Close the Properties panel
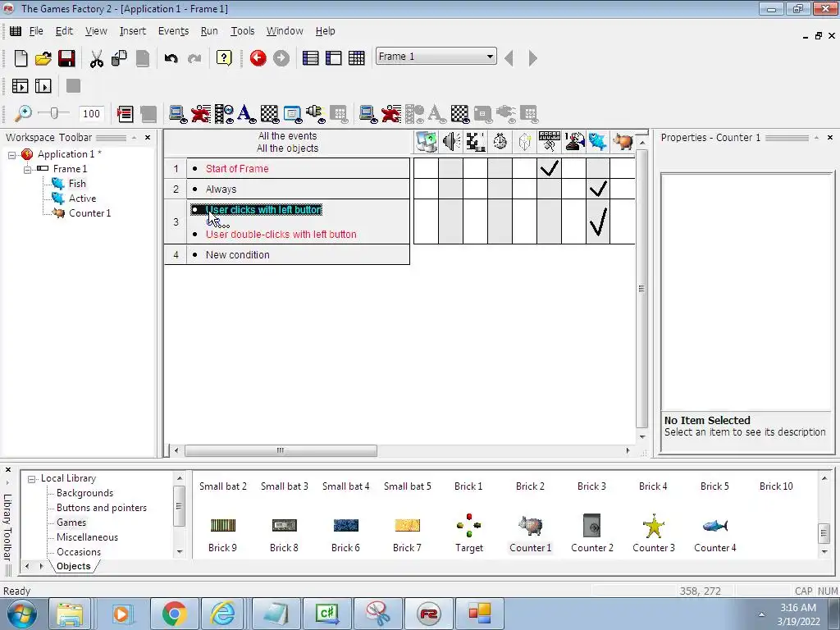Screen dimensions: 840x630 (830, 138)
